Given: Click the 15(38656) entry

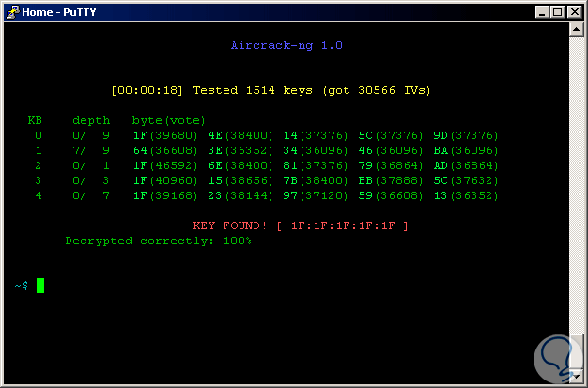Looking at the screenshot, I should pos(240,180).
